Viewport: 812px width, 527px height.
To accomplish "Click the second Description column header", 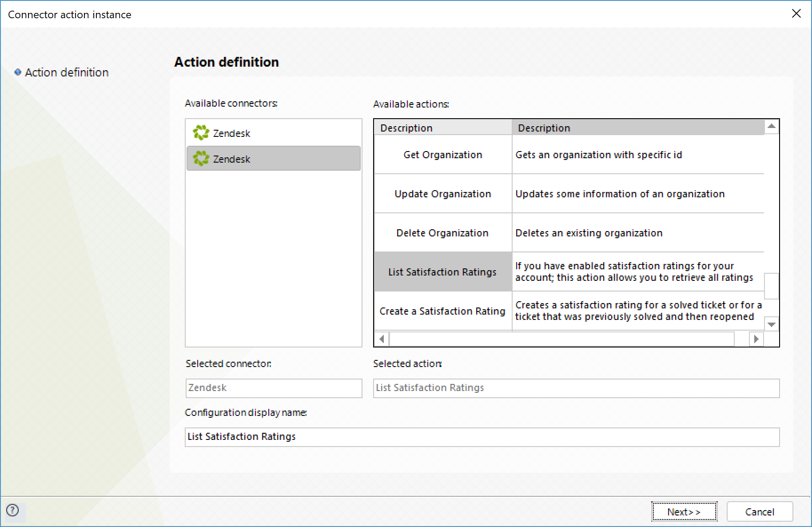I will click(638, 128).
